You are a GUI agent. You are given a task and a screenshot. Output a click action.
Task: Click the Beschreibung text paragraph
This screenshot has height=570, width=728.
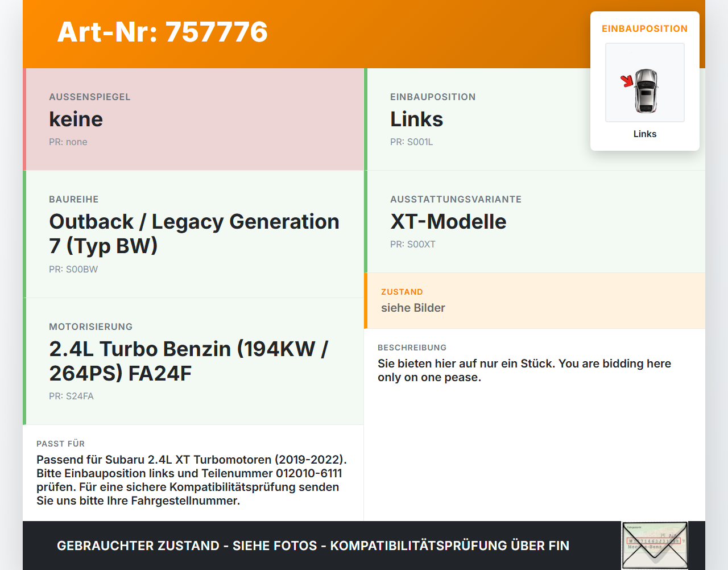coord(524,370)
